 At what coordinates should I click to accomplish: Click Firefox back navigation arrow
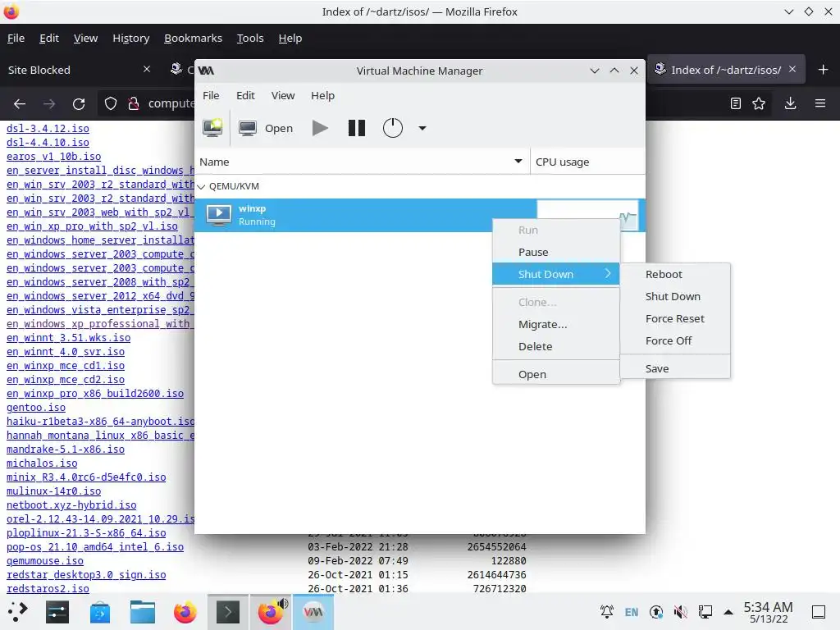20,103
